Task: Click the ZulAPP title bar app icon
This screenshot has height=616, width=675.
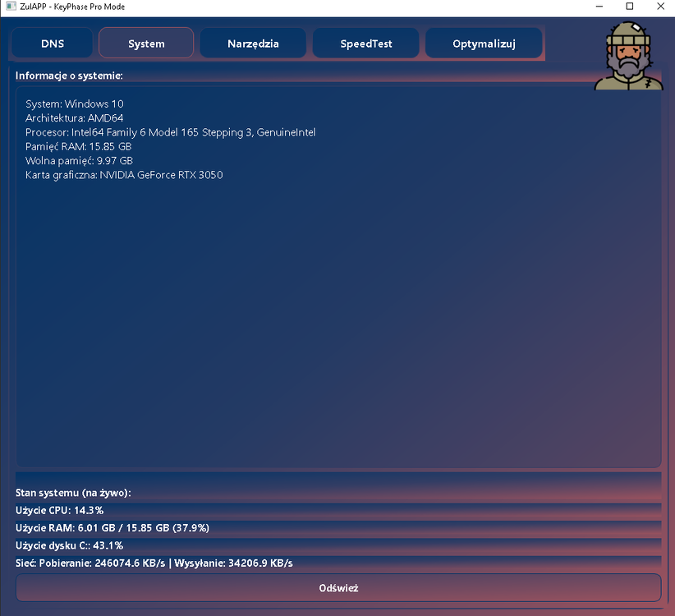Action: 11,7
